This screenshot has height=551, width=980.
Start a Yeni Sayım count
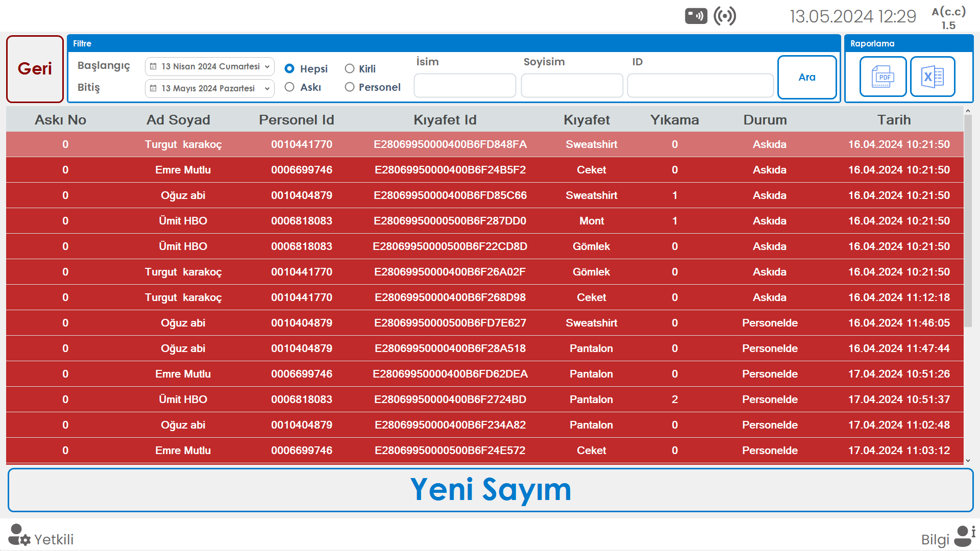(x=490, y=490)
